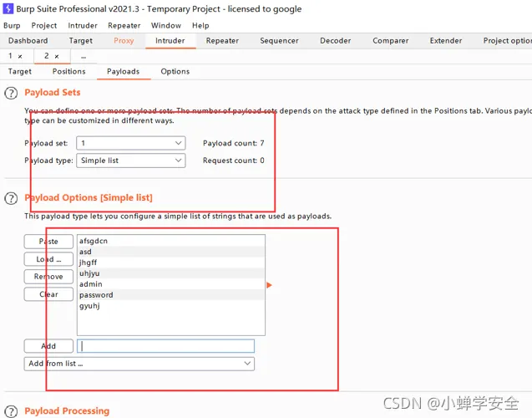Select payload 'jhgff' in list
This screenshot has height=418, width=532.
[x=171, y=263]
